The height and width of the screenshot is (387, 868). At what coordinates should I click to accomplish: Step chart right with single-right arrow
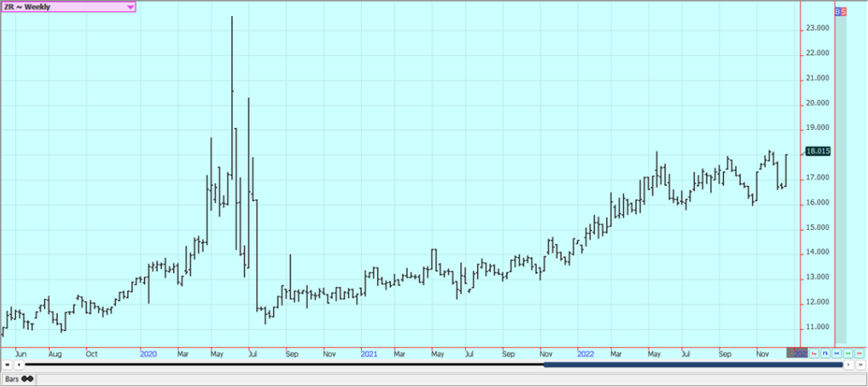(x=849, y=365)
